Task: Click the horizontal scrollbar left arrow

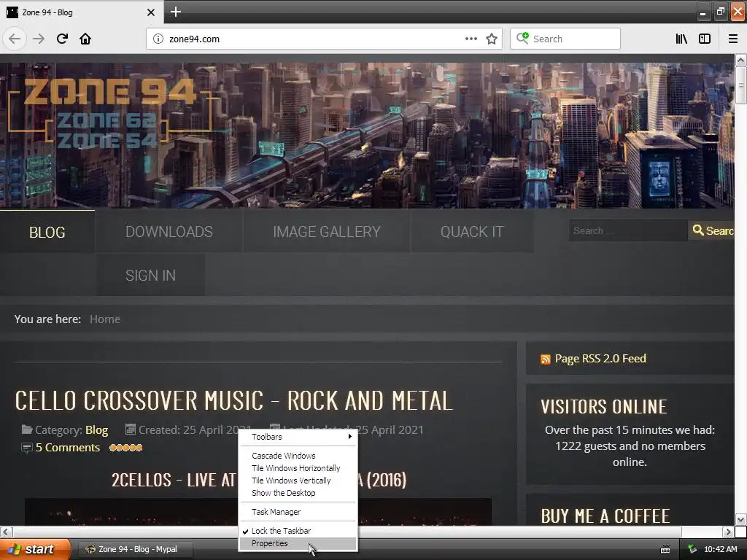Action: coord(6,532)
